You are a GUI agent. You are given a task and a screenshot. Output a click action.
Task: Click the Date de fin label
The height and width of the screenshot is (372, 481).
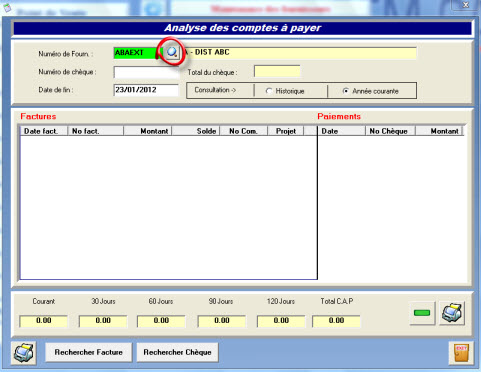(56, 90)
